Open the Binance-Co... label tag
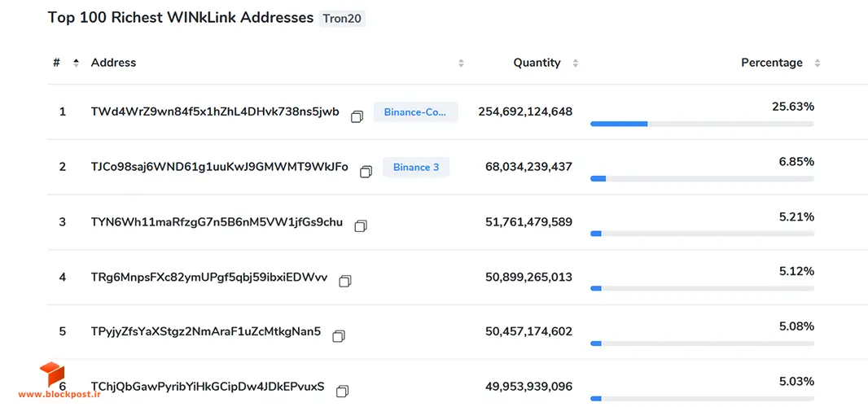 point(416,112)
